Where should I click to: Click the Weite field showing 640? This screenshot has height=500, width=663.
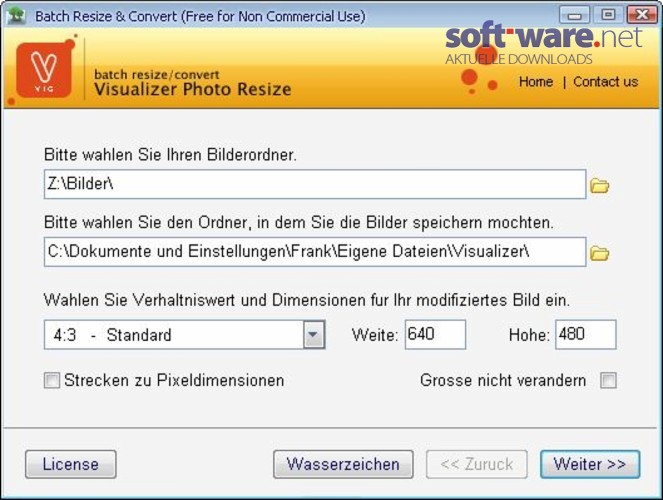(x=435, y=334)
